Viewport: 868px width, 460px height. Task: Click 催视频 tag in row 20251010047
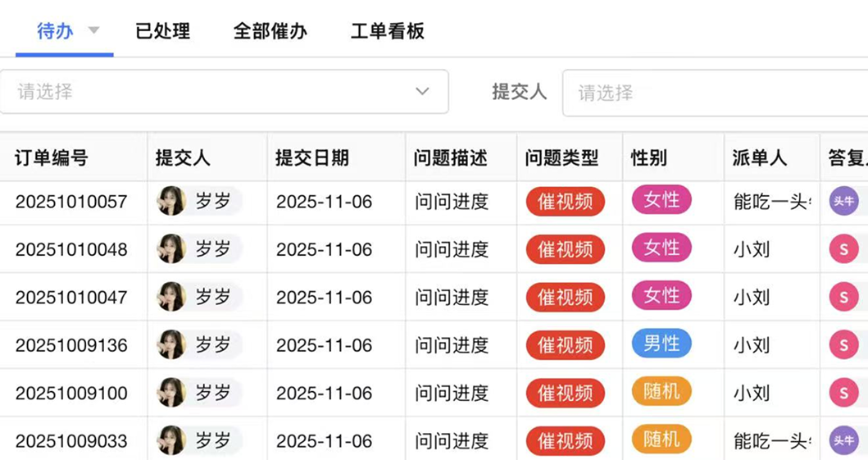tap(566, 298)
